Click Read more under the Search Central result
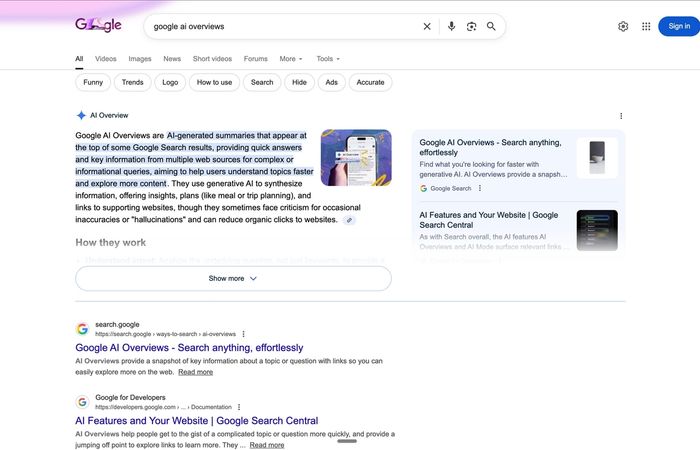Image resolution: width=700 pixels, height=450 pixels. pyautogui.click(x=267, y=445)
